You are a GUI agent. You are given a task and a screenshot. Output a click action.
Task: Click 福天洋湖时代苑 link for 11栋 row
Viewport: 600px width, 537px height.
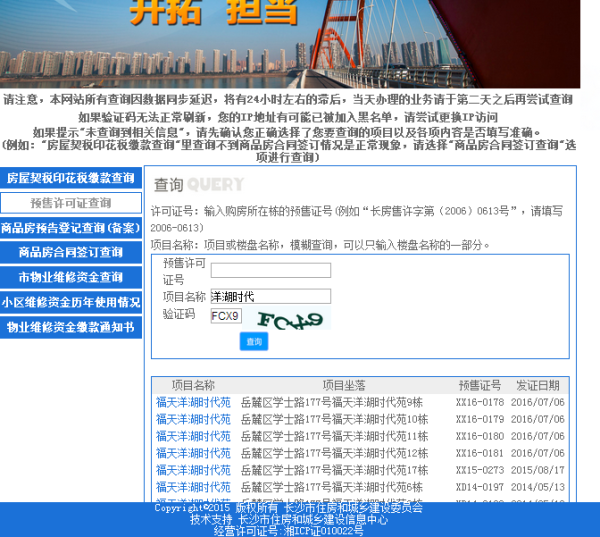point(193,436)
